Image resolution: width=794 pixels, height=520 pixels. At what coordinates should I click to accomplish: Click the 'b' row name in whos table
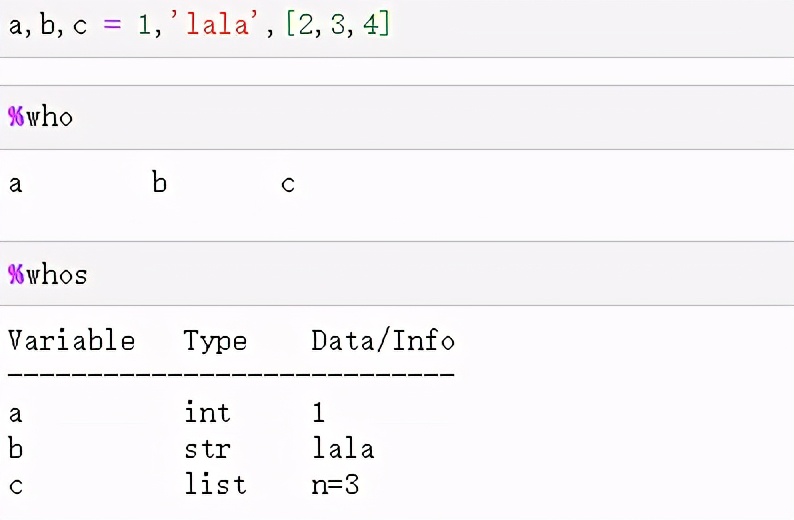click(16, 448)
